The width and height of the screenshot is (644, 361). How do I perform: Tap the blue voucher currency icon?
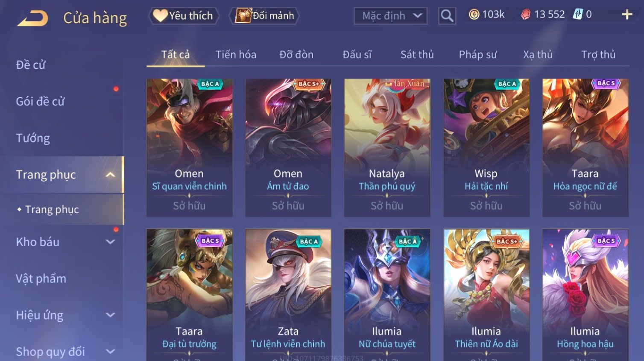578,15
